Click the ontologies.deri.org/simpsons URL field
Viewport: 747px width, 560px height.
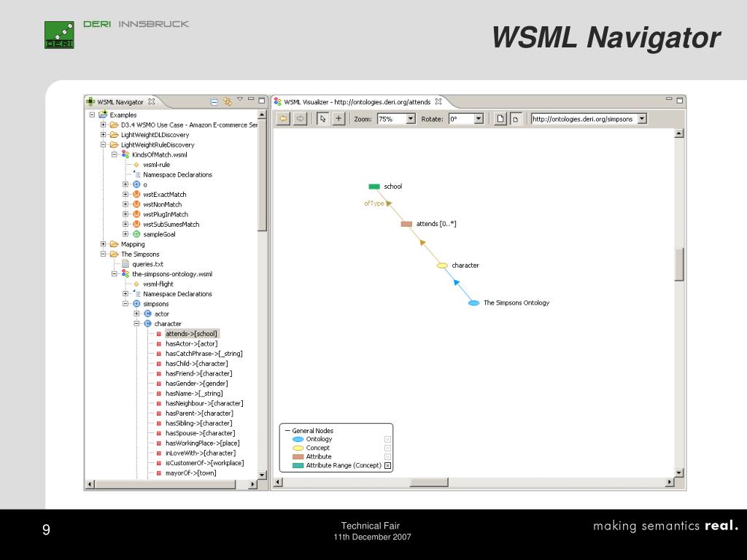click(x=584, y=119)
